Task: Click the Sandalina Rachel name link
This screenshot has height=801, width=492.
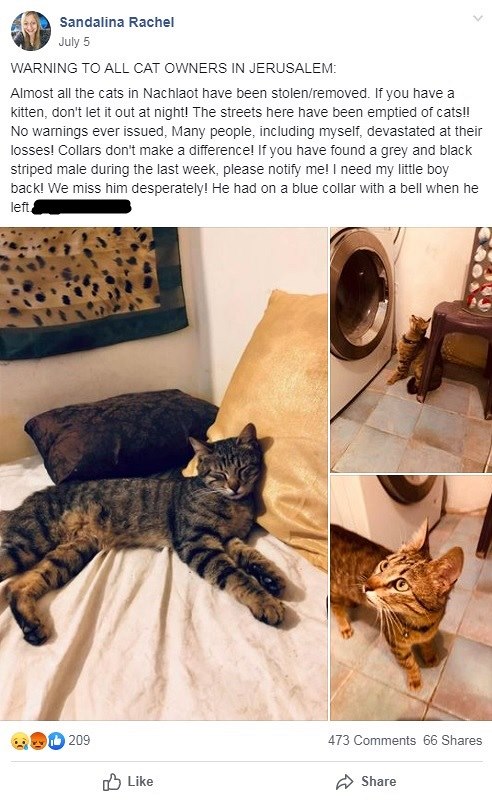Action: [116, 22]
